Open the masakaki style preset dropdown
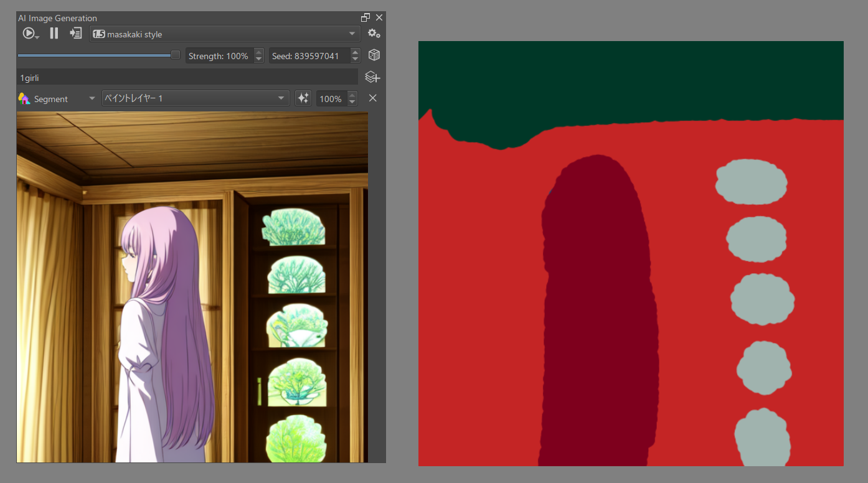Screen dimensions: 868x483 225,34
